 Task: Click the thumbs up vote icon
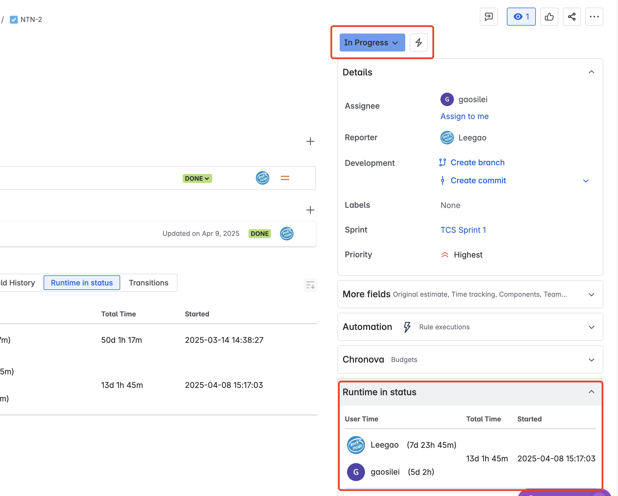(x=549, y=17)
